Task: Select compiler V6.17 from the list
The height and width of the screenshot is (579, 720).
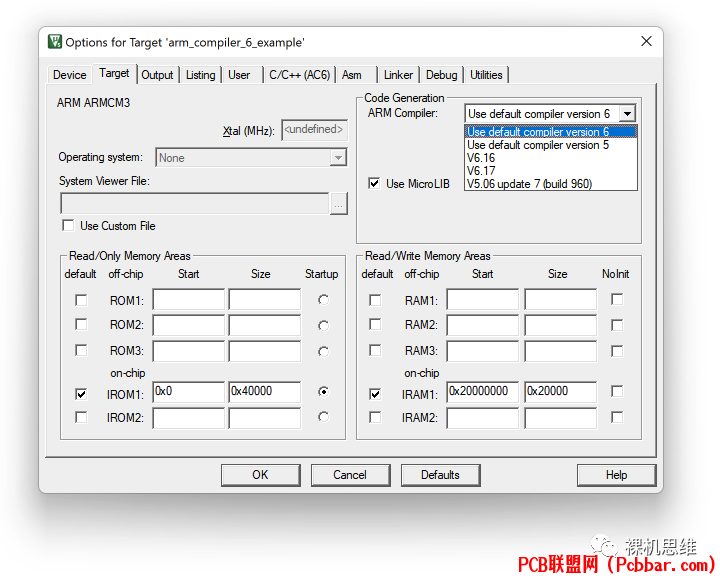Action: 551,171
